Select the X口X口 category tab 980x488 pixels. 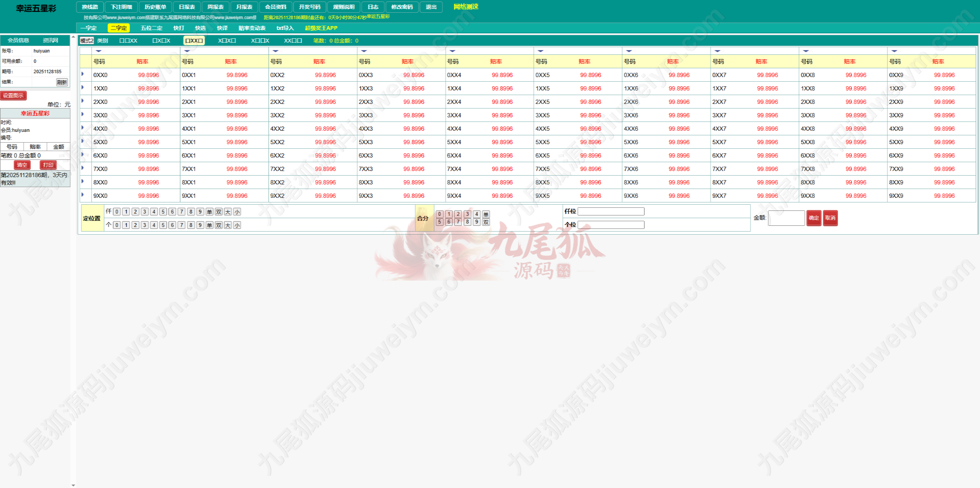pyautogui.click(x=227, y=41)
